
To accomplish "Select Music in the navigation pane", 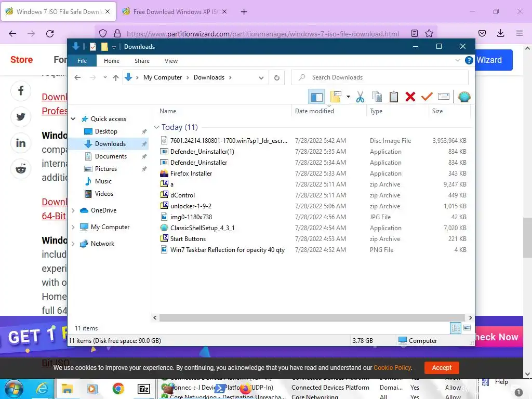I will [103, 181].
